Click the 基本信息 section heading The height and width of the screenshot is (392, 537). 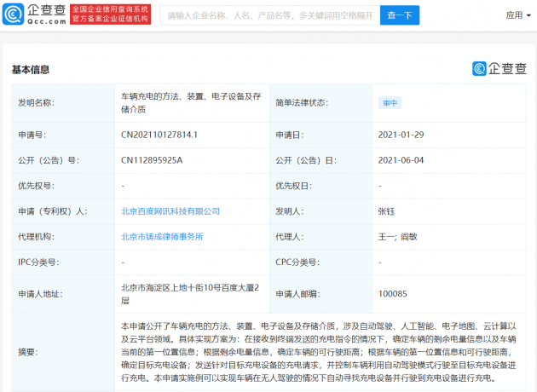coord(31,70)
